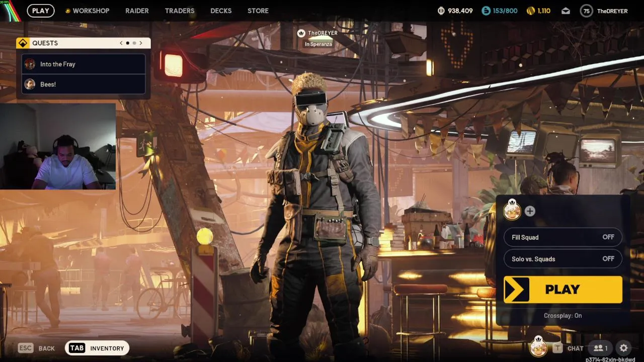644x362 pixels.
Task: Open the mail inbox icon
Action: [566, 11]
